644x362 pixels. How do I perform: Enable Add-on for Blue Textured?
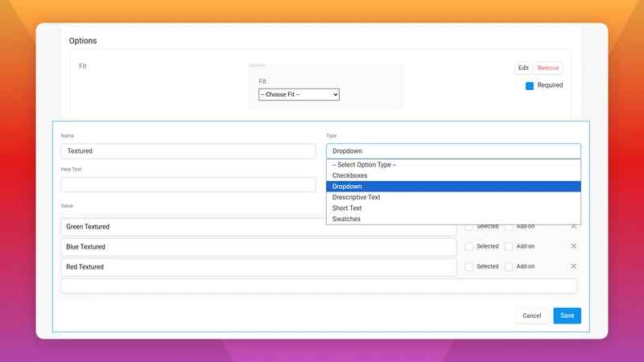[x=509, y=246]
